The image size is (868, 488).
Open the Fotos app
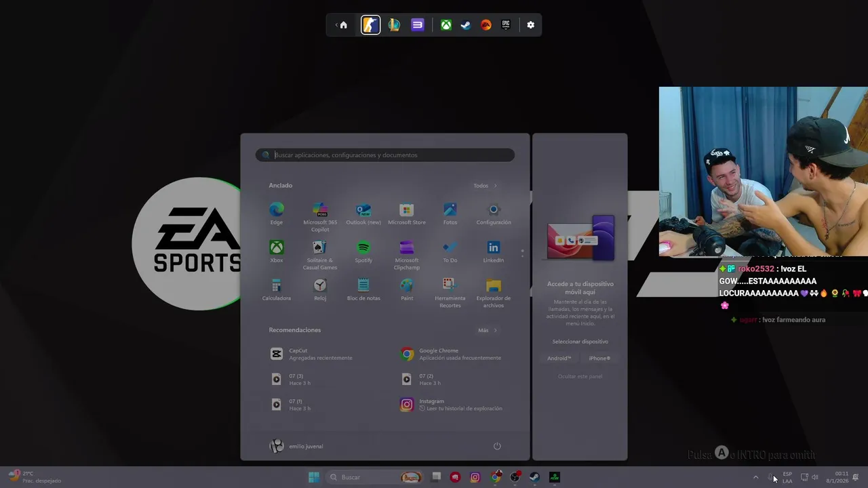click(450, 213)
